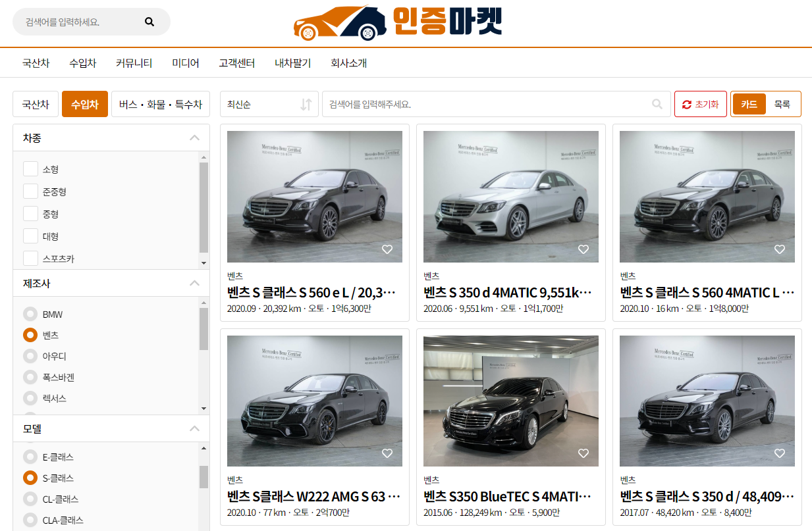
Task: Click the sort arrows icon beside 최신순
Action: point(306,104)
